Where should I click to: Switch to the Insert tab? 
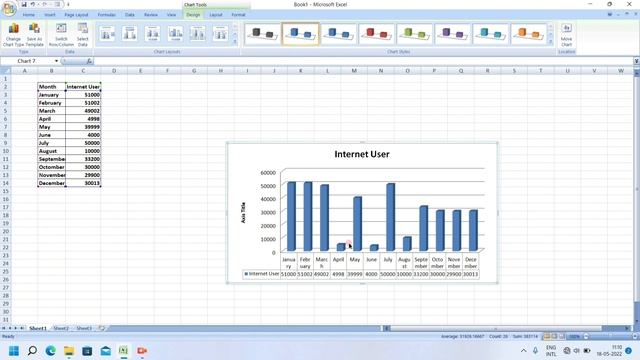[x=50, y=15]
